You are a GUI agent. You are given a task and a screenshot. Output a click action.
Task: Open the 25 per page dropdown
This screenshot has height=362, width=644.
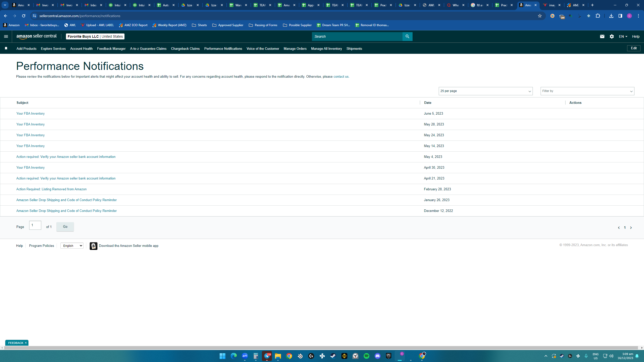(486, 91)
